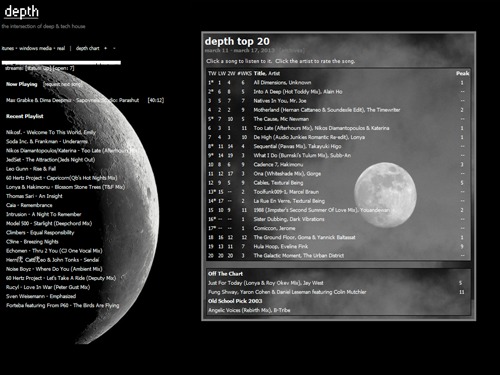Click artist Lonya for De High
This screenshot has width=500, height=375.
(358, 137)
